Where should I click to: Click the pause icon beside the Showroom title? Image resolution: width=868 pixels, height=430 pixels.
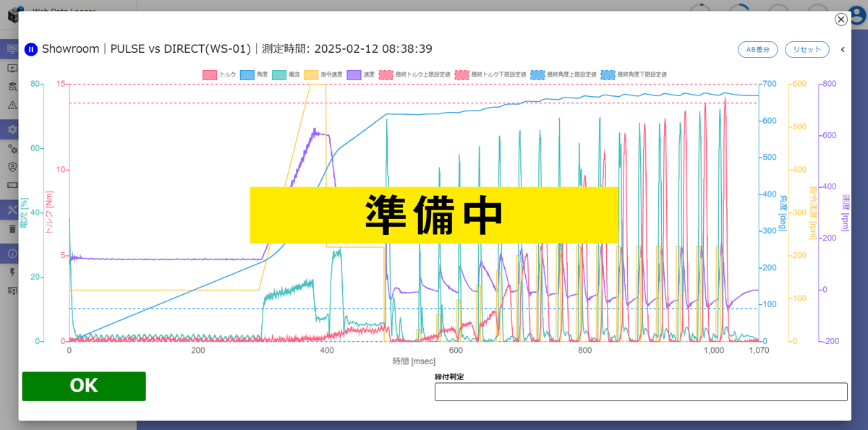[30, 49]
